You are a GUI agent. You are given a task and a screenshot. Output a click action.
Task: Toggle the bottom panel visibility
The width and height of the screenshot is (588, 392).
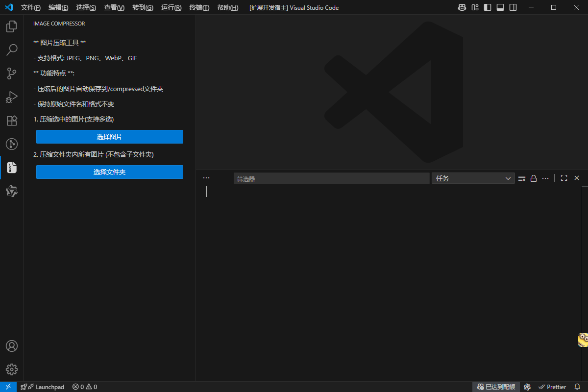tap(500, 7)
